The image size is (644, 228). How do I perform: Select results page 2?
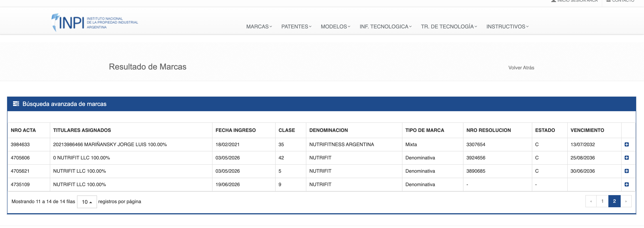[x=614, y=201]
